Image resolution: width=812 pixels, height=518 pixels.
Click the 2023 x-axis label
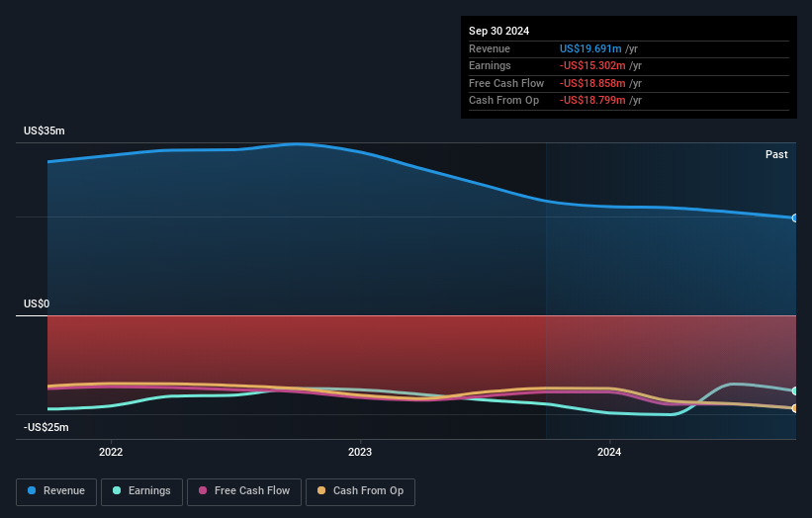360,452
